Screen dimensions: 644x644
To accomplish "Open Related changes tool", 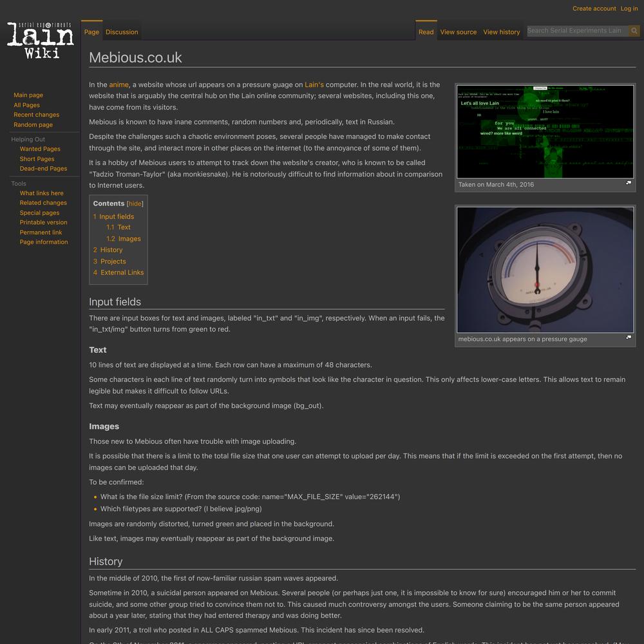I will (43, 202).
